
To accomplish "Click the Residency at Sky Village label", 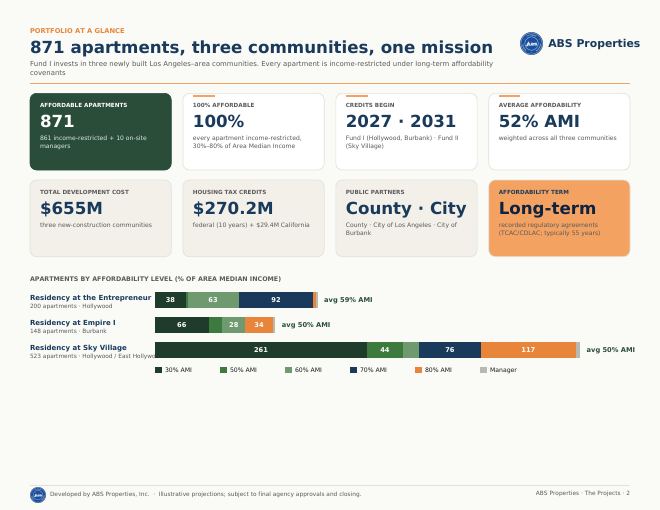I will click(x=78, y=348).
